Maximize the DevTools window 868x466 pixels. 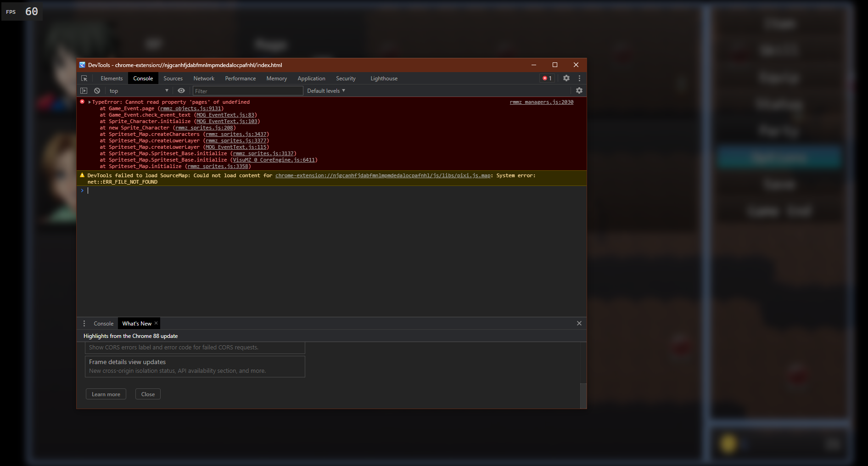555,65
